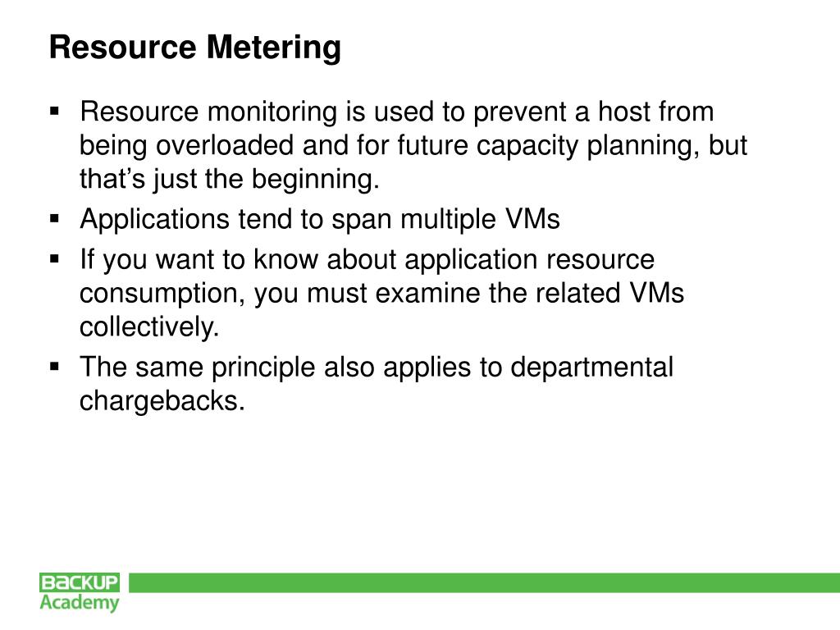Image resolution: width=840 pixels, height=630 pixels.
Task: Click the green footer bar
Action: (484, 583)
